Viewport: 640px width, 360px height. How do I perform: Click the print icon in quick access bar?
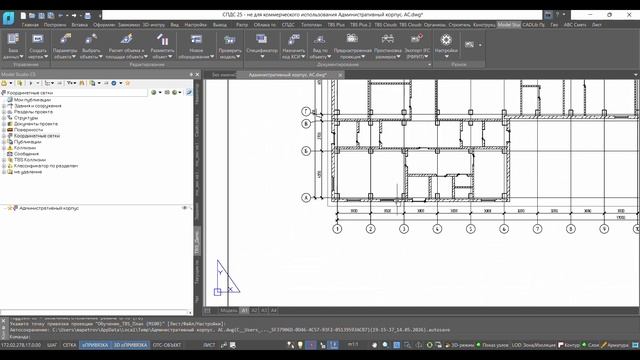coord(87,16)
